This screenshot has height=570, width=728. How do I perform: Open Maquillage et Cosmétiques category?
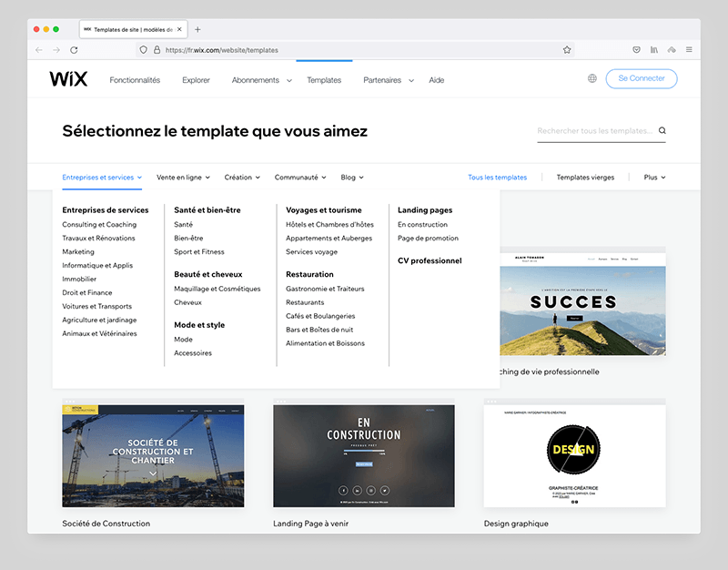[x=217, y=289]
